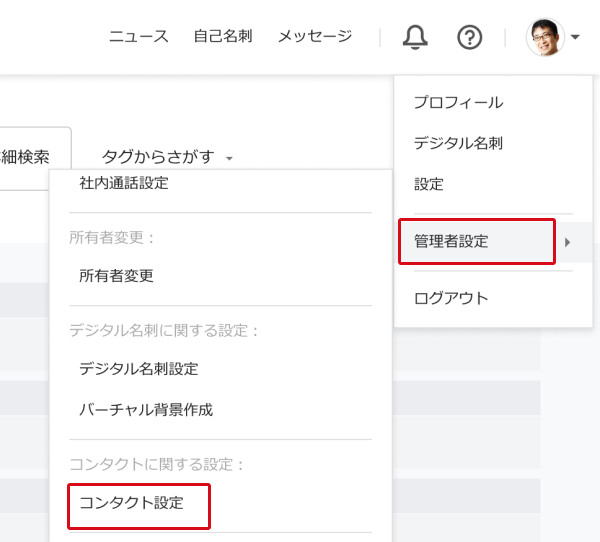Image resolution: width=600 pixels, height=542 pixels.
Task: Choose デジタル名刺 in the account menu
Action: pos(458,143)
